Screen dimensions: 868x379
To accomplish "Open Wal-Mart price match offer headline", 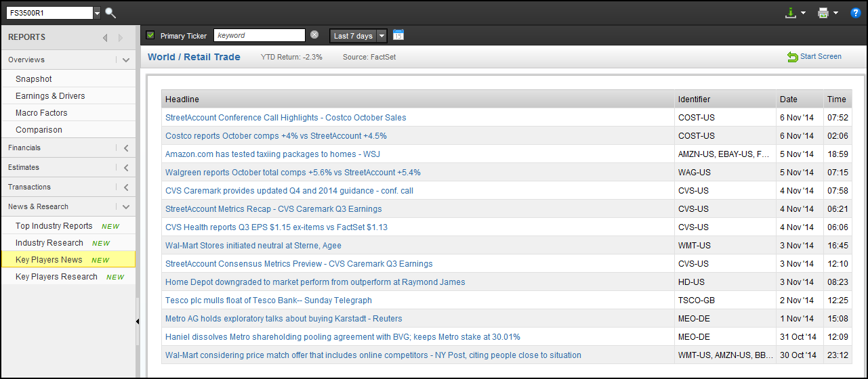I will [x=373, y=355].
